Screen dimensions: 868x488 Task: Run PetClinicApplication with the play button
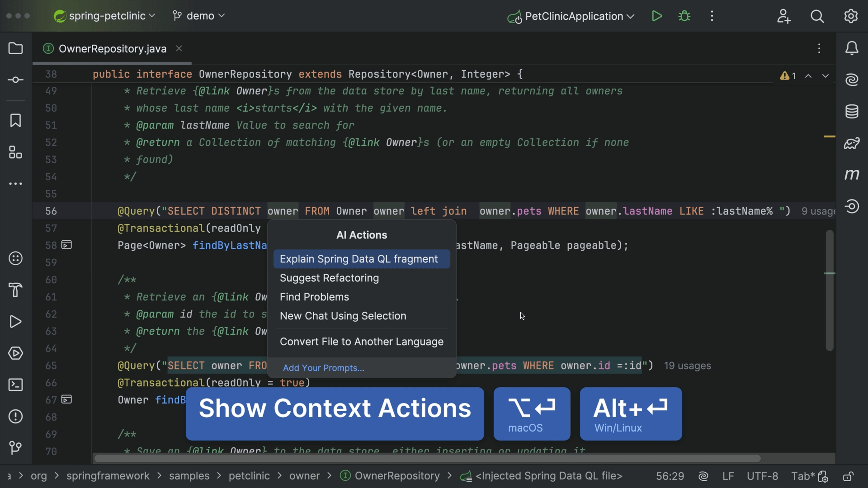coord(656,16)
